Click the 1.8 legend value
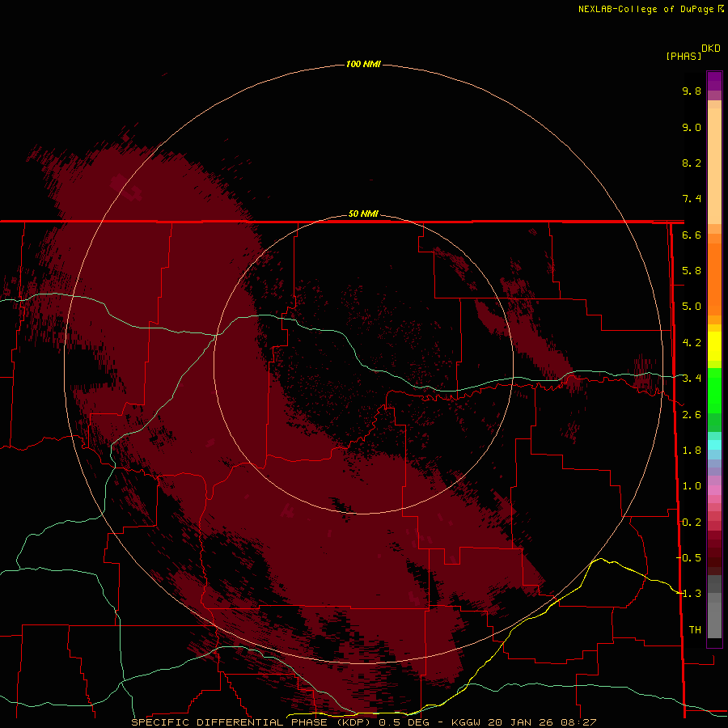728x728 pixels. point(692,451)
